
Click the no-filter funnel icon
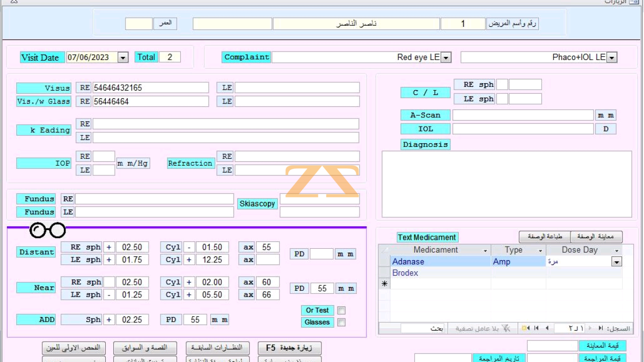tap(506, 328)
